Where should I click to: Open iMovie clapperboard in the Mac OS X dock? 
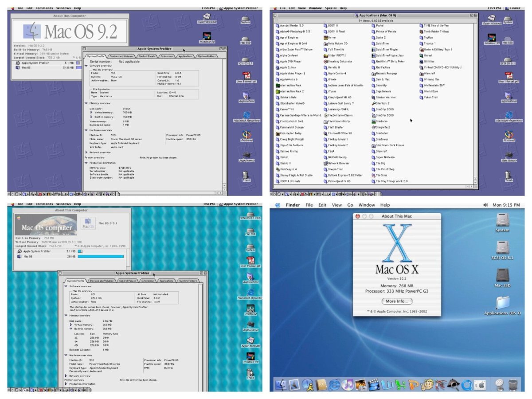(375, 385)
